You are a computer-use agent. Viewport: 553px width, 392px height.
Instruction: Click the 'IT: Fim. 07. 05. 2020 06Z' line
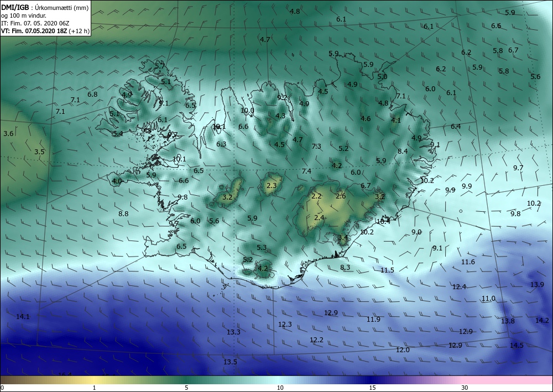[x=35, y=23]
